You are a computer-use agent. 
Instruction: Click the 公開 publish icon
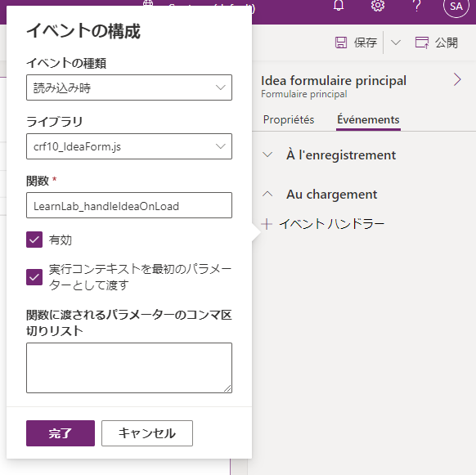point(422,43)
